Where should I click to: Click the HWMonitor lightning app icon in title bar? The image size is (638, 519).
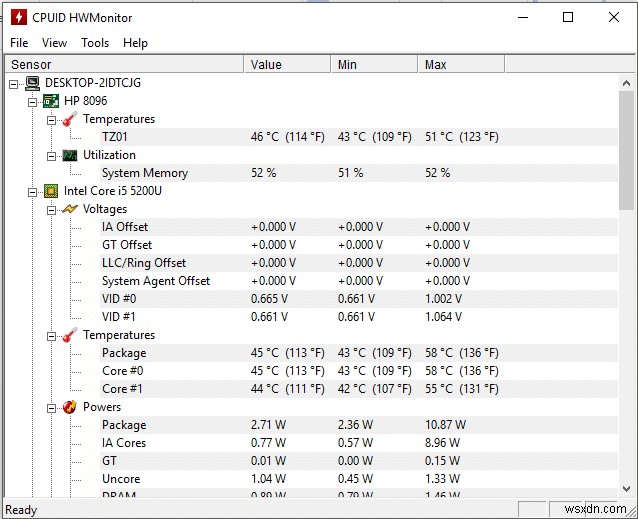(18, 17)
